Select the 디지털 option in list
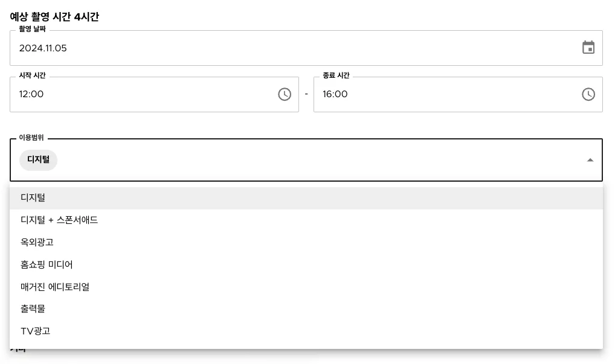This screenshot has height=364, width=615. [x=33, y=198]
